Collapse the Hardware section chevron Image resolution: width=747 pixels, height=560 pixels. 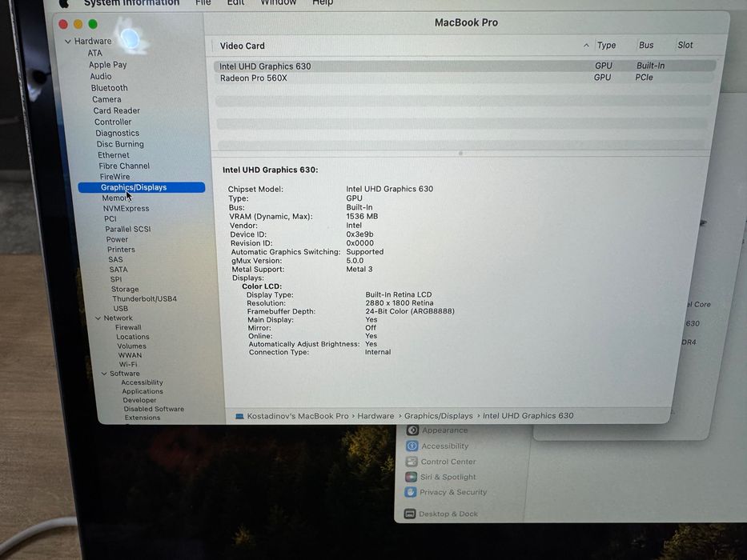tap(67, 42)
